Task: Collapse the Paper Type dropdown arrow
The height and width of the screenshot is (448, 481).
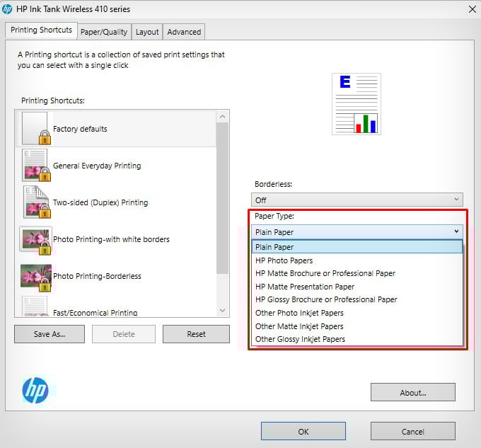Action: (x=456, y=231)
